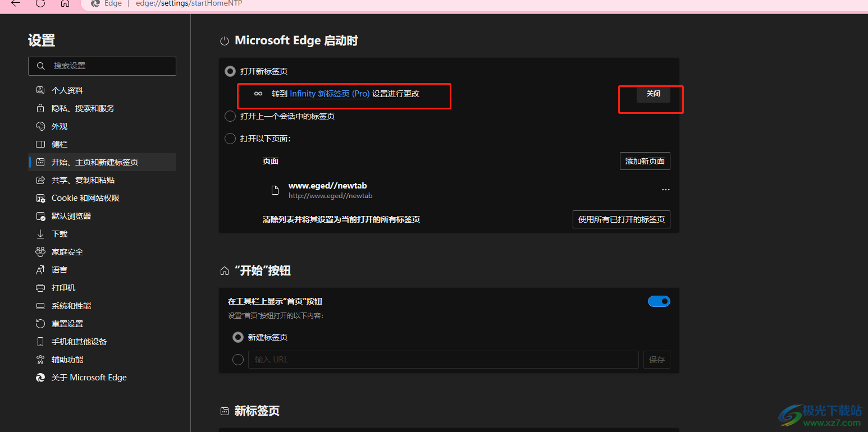The height and width of the screenshot is (432, 868).
Task: Click the 搜索设置 search box
Action: coord(102,66)
